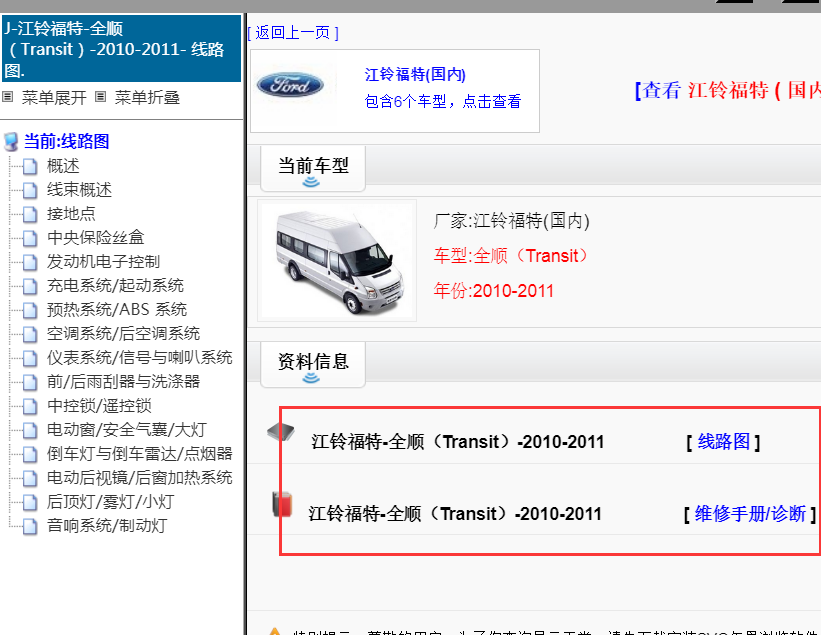Screen dimensions: 821x635
Task: Expand all menus via 菜单展开
Action: pyautogui.click(x=54, y=97)
